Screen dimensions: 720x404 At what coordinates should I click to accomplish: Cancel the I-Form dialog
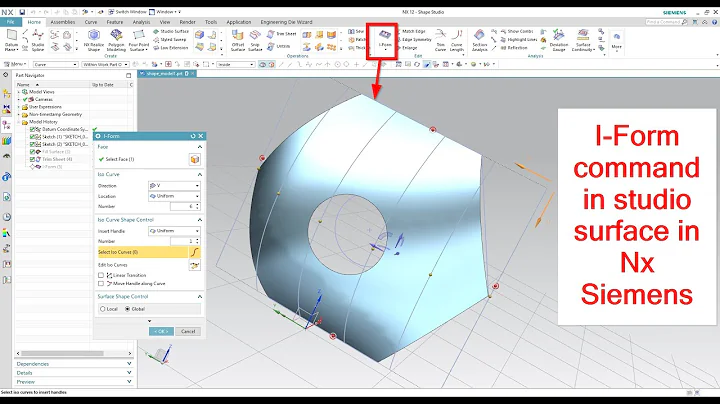[x=188, y=331]
